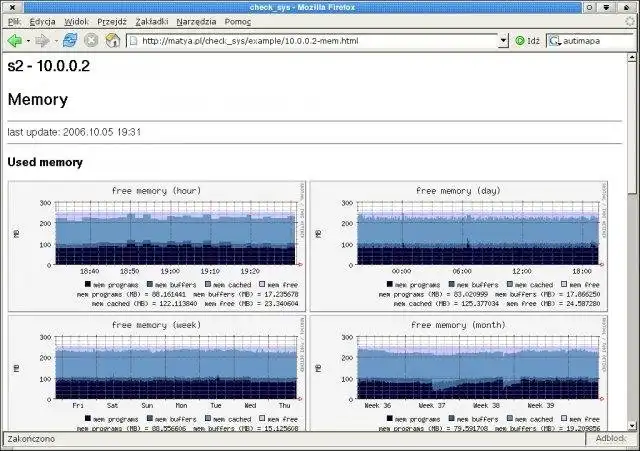Open the Edycja menu

pos(42,22)
